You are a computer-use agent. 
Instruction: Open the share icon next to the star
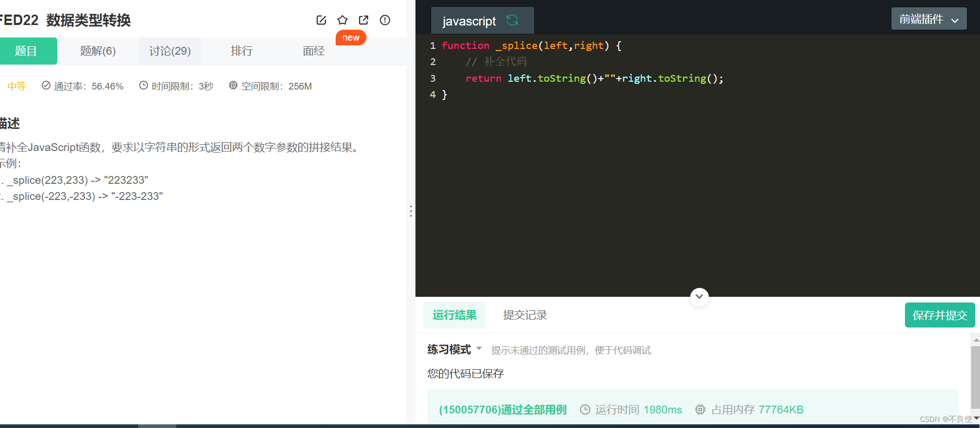point(364,20)
